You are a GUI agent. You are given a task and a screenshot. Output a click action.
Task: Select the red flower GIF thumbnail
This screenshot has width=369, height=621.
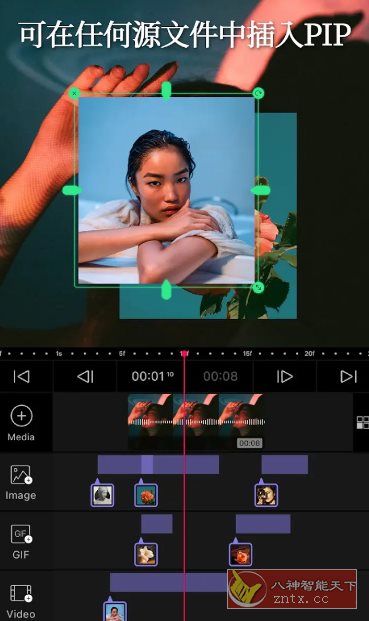(240, 554)
